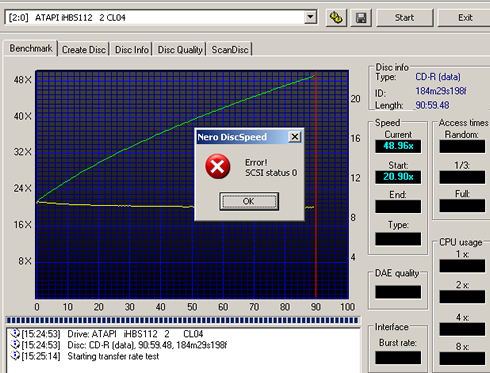Switch to the Create Disc tab
The height and width of the screenshot is (373, 490).
(84, 50)
